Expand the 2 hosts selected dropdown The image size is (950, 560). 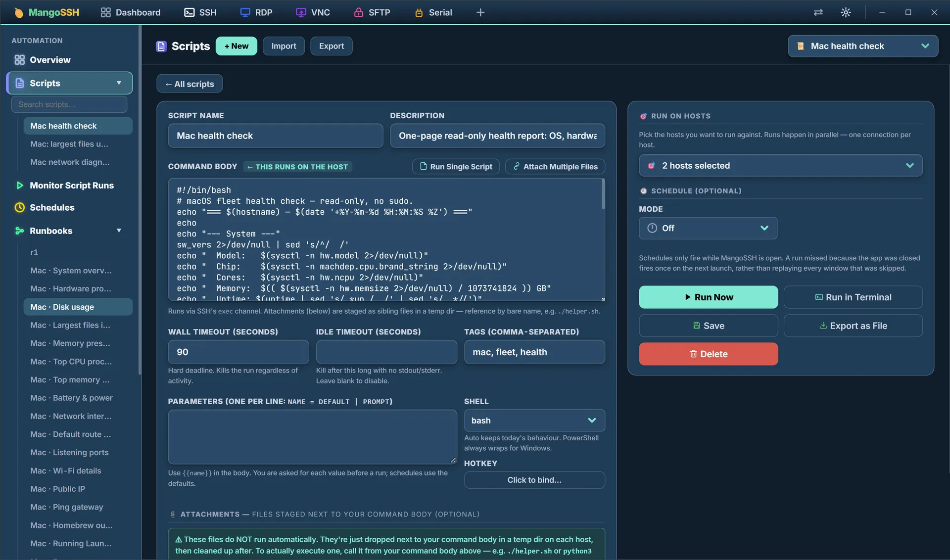pyautogui.click(x=780, y=166)
